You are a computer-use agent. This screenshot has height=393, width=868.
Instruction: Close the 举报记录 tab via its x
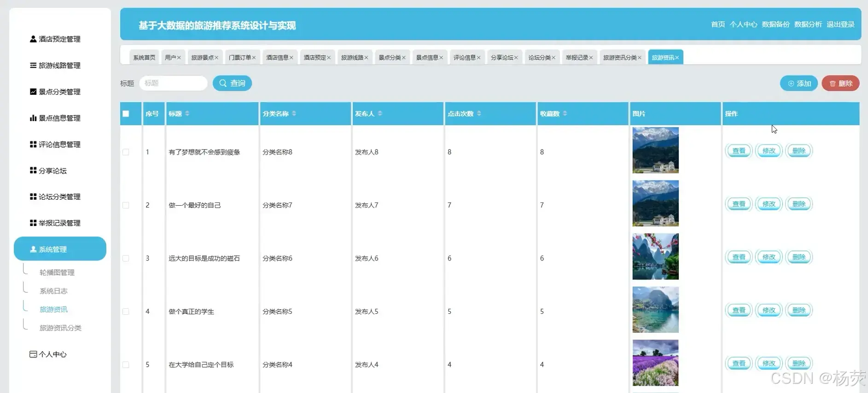pyautogui.click(x=591, y=58)
